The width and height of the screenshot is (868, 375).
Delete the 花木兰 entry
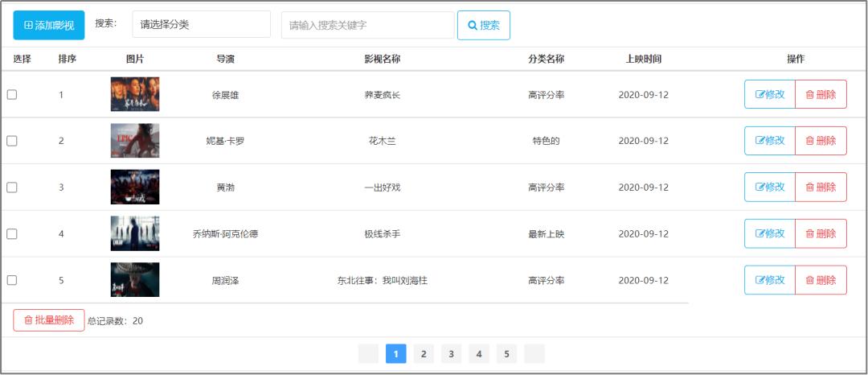click(821, 141)
